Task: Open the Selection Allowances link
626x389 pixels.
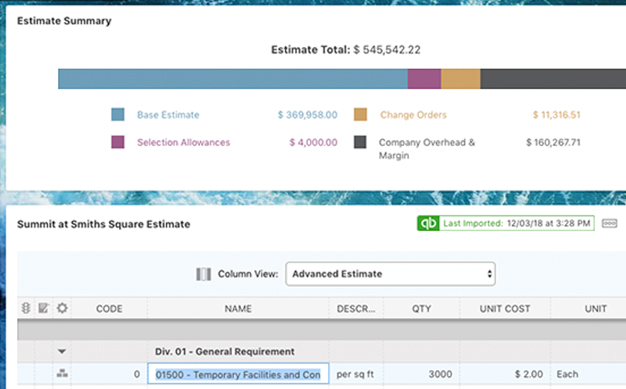Action: [184, 143]
